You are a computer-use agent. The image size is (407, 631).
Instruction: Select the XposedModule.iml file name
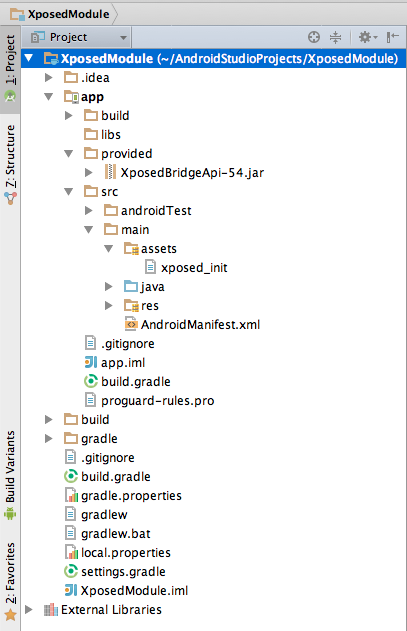click(x=134, y=590)
